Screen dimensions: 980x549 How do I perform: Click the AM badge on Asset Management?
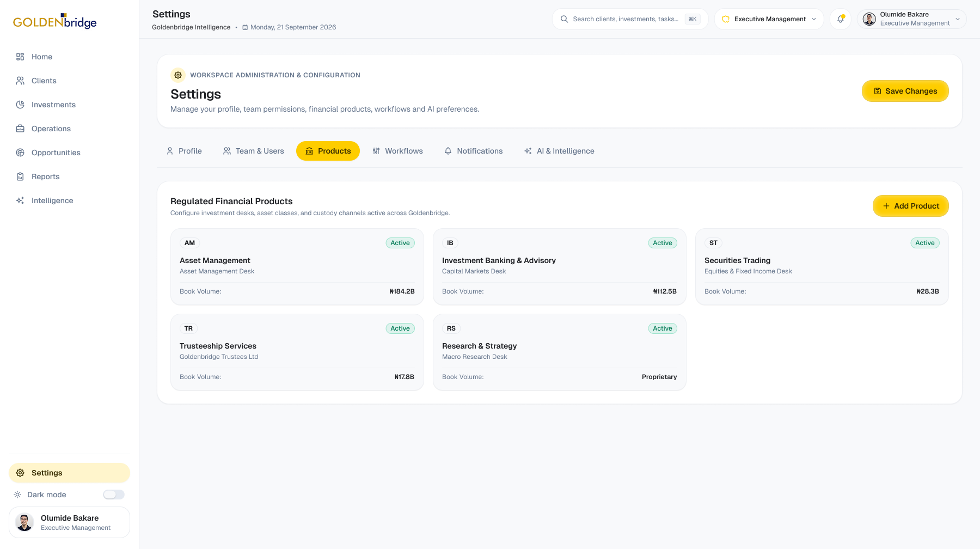189,243
